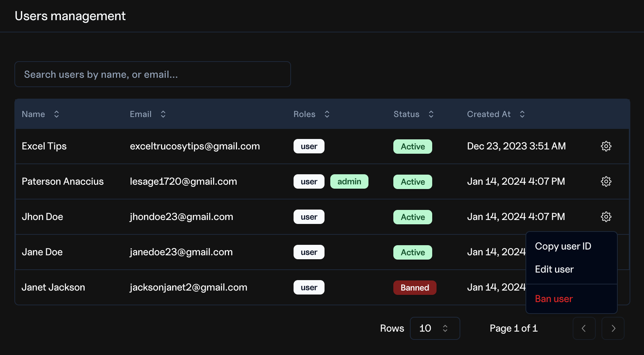Focus the search users by name or email field
644x355 pixels.
click(x=153, y=74)
